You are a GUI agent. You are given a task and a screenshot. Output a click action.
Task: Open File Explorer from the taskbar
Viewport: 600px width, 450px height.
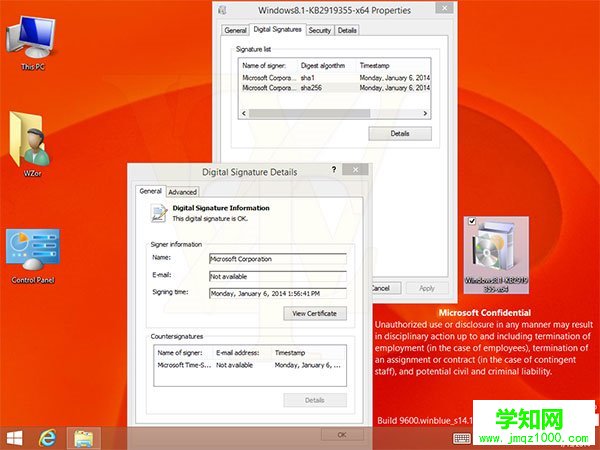(83, 438)
